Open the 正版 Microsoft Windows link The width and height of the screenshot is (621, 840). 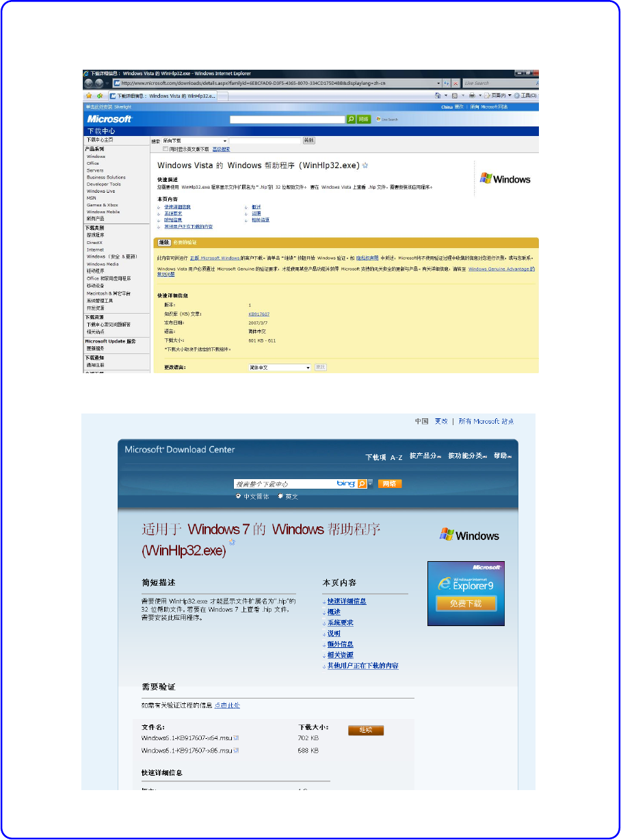(x=215, y=258)
